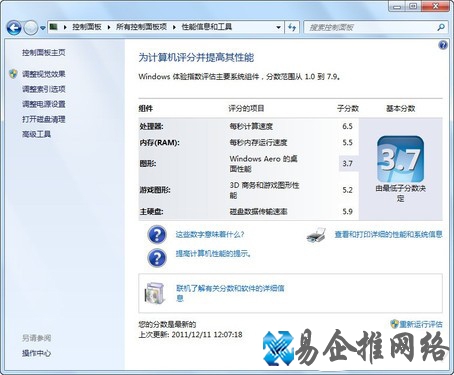
Task: Open 操作中心 link at sidebar bottom
Action: pyautogui.click(x=36, y=353)
